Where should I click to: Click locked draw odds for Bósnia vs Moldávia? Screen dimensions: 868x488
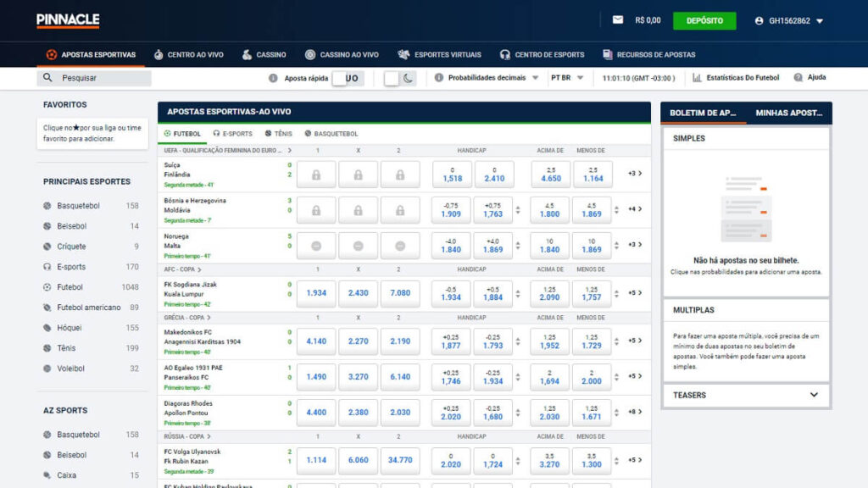click(359, 210)
